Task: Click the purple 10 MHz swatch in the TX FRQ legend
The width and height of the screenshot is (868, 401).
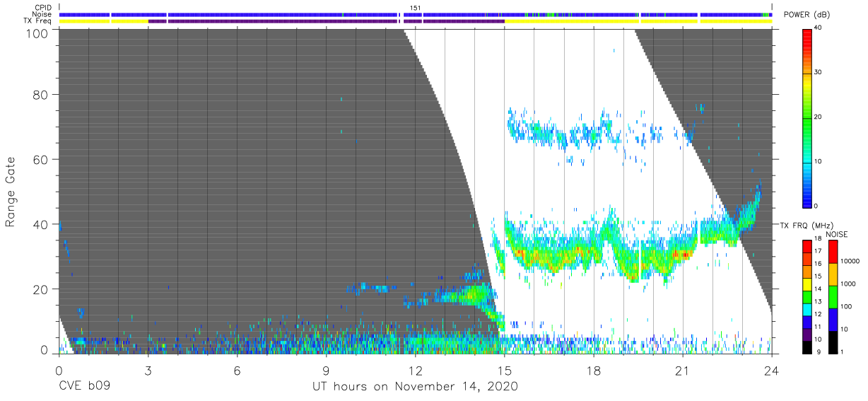Action: click(807, 334)
